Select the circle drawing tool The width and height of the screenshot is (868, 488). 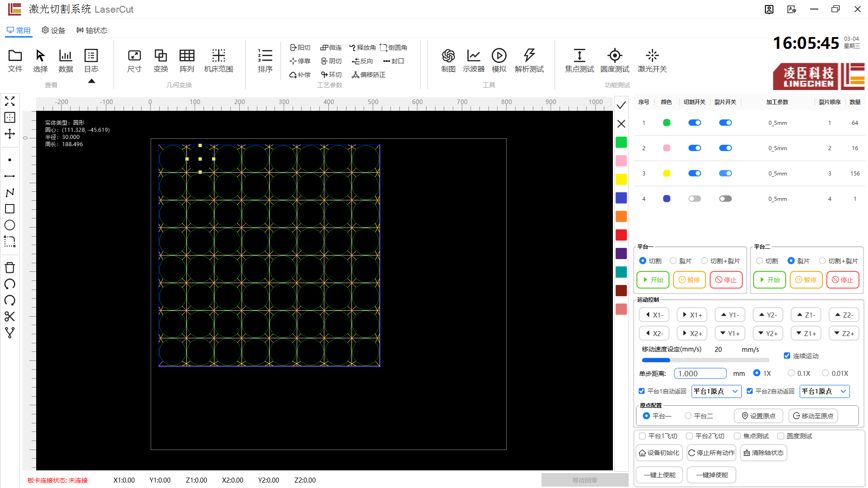(x=9, y=225)
